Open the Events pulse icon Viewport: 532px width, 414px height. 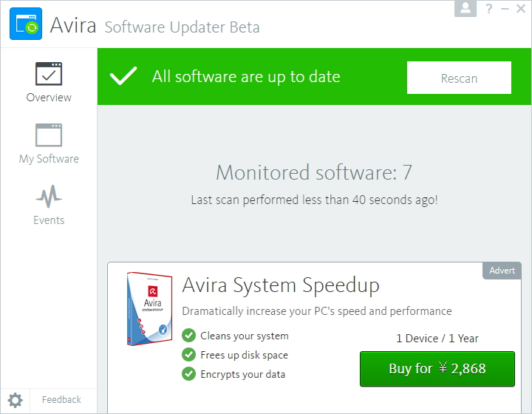tap(49, 197)
